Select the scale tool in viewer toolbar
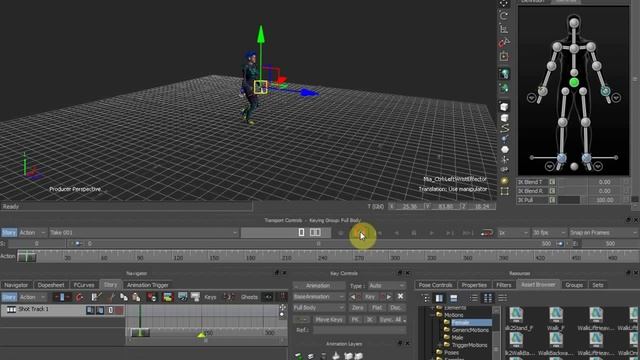Screen dimensions: 640x360 504,29
